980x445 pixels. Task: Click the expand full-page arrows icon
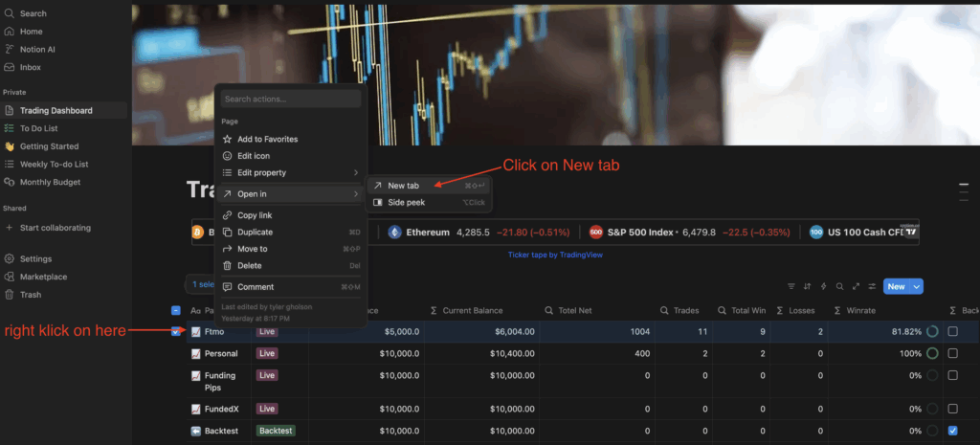(x=856, y=286)
